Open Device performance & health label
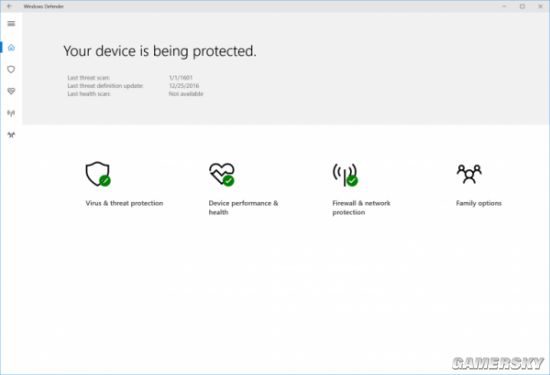Viewport: 550px width, 375px height. tap(243, 208)
